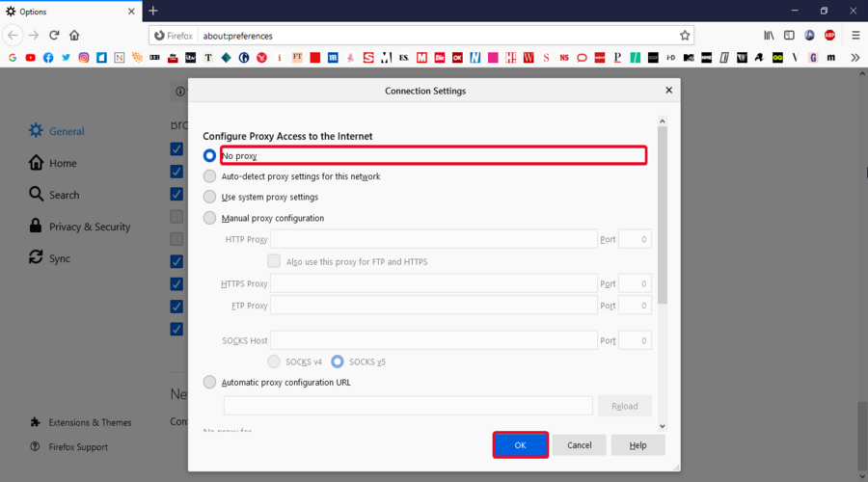
Task: Open the Firefox Support link
Action: pos(78,446)
